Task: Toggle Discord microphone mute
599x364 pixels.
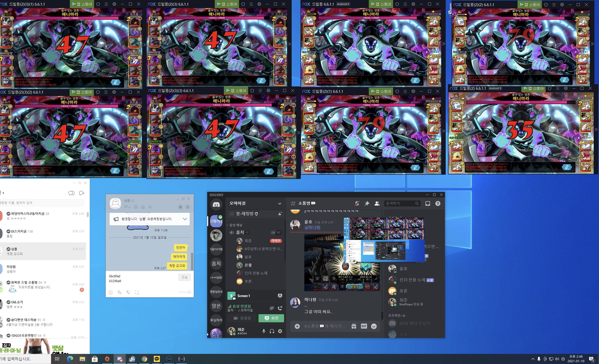Action: pos(264,331)
